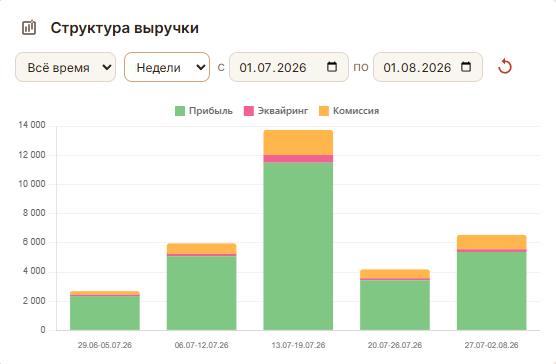Click the green 'Прибыль' legend color box

pyautogui.click(x=180, y=111)
